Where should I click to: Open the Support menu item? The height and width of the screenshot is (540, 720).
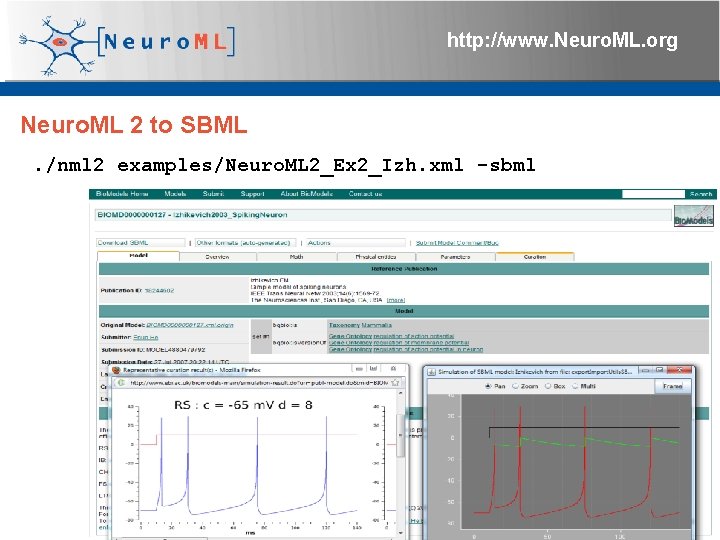253,194
